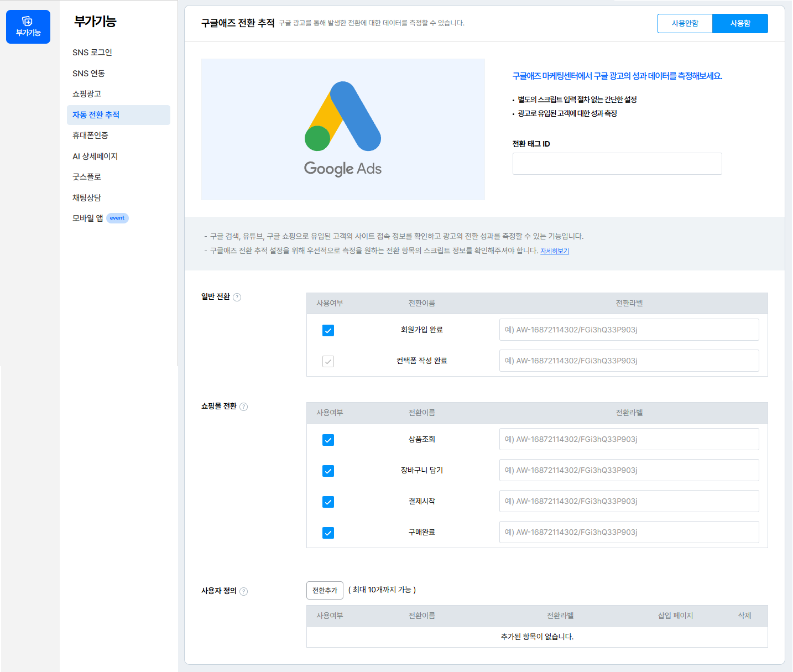Click the 구매완료 conversion name
Viewport: 793px width, 672px height.
[422, 532]
